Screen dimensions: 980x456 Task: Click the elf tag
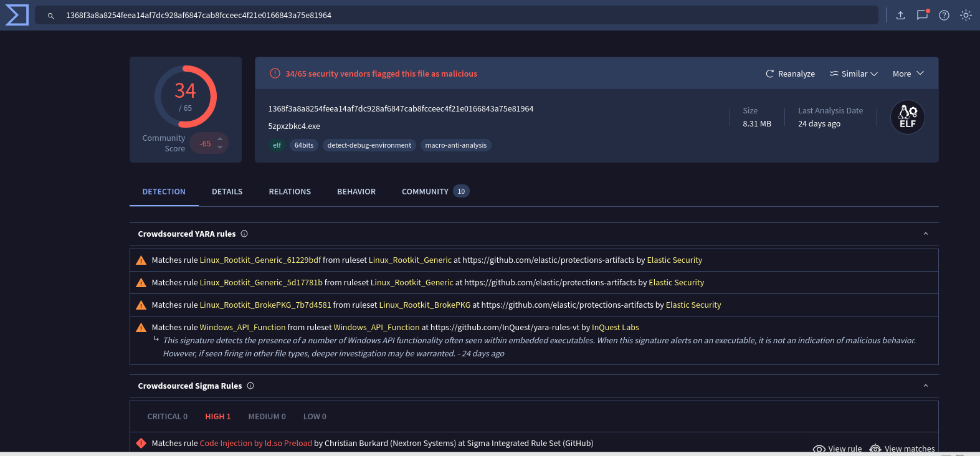(277, 145)
